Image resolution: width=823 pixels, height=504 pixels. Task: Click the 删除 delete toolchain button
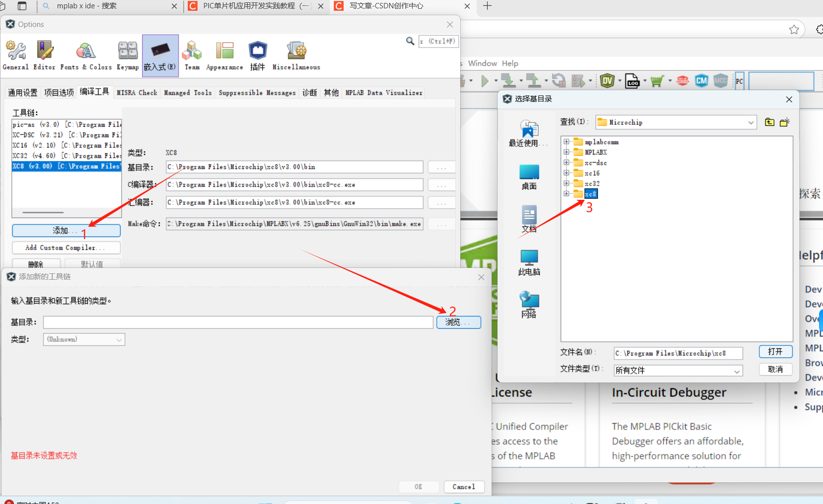coord(36,264)
